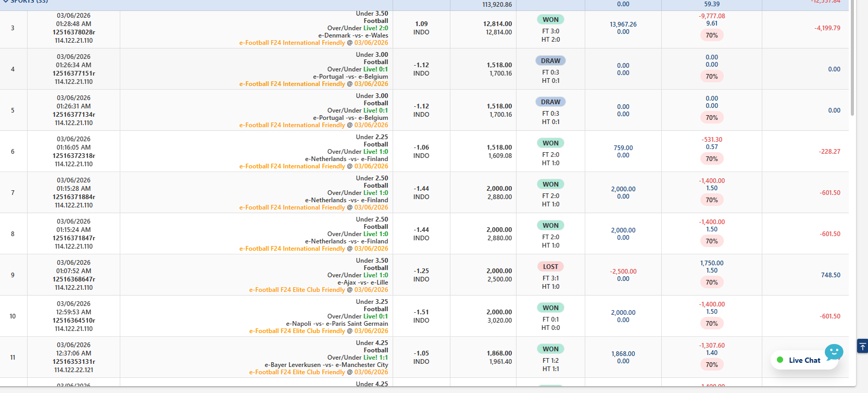Click the smiling chat bubble icon
Screen dimensions: 868x393
click(834, 352)
